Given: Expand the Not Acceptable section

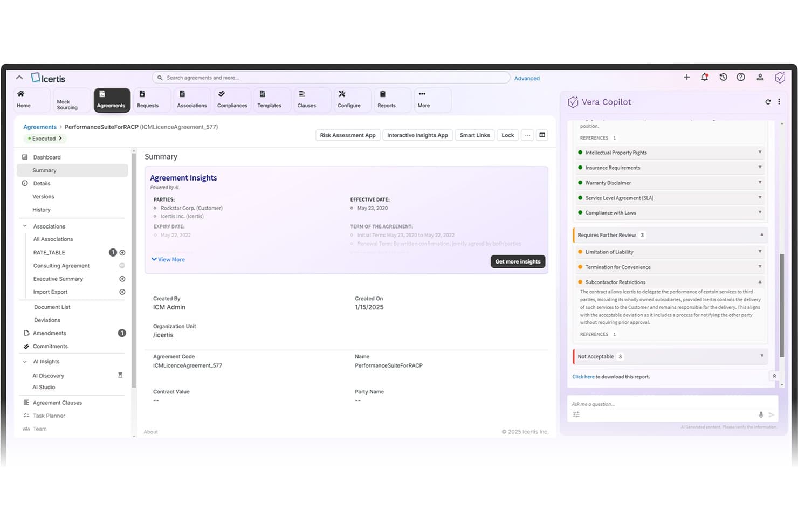Looking at the screenshot, I should tap(670, 356).
